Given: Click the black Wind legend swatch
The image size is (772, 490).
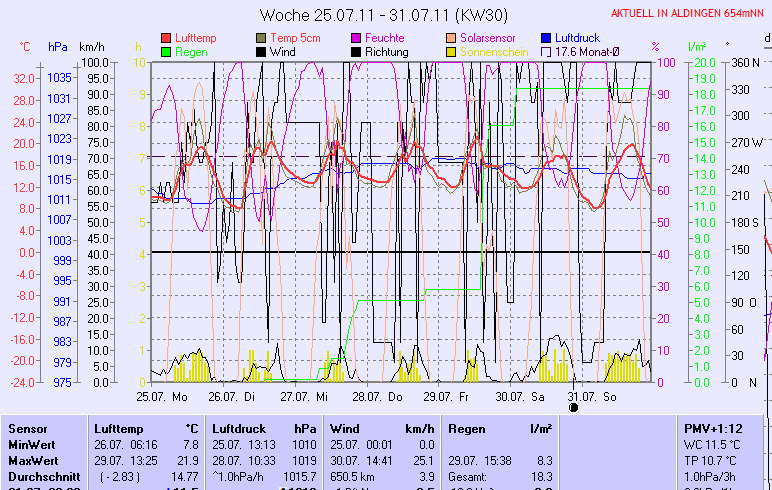Looking at the screenshot, I should point(261,51).
